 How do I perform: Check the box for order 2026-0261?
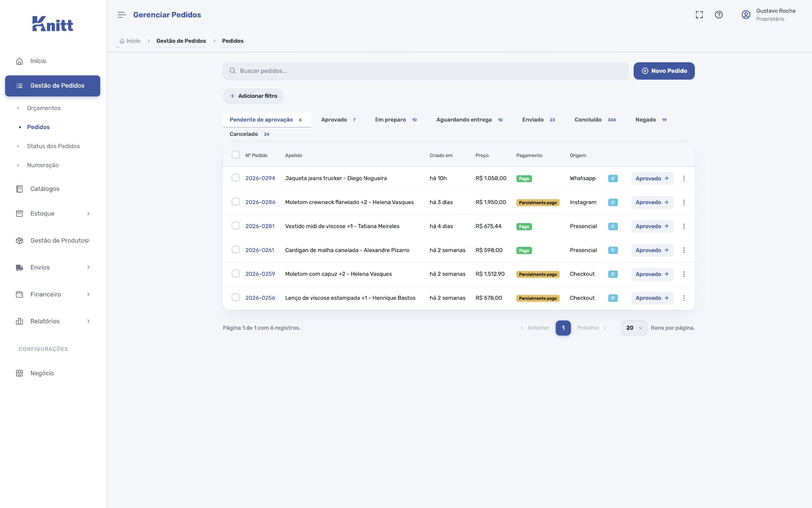236,249
